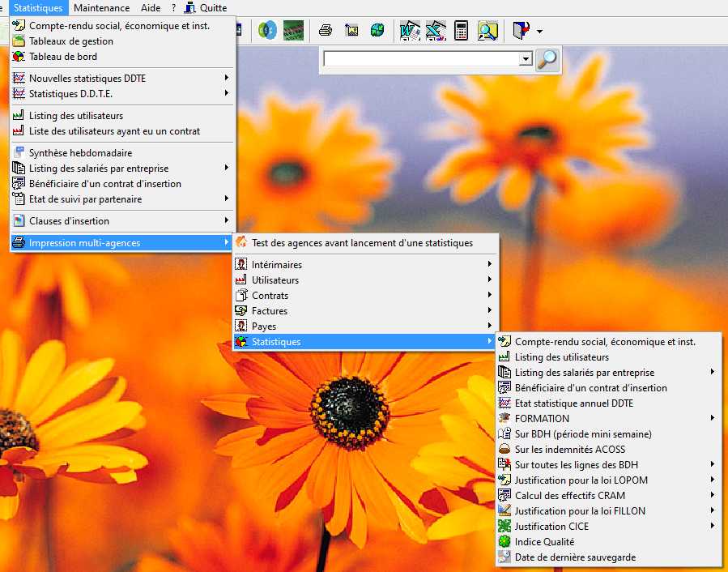The image size is (728, 572).
Task: Click the printer icon in the toolbar
Action: coord(325,31)
